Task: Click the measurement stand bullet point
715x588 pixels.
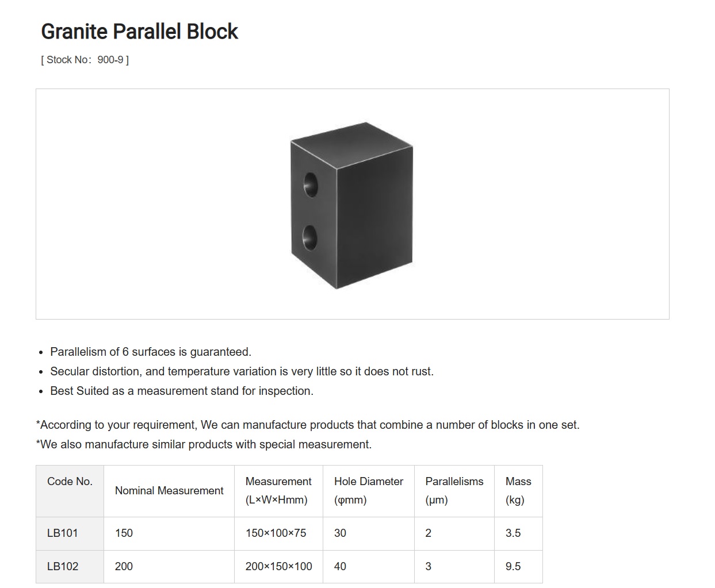Action: [182, 391]
